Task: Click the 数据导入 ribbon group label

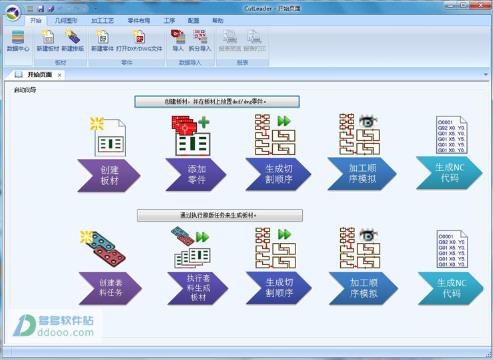Action: coord(190,62)
